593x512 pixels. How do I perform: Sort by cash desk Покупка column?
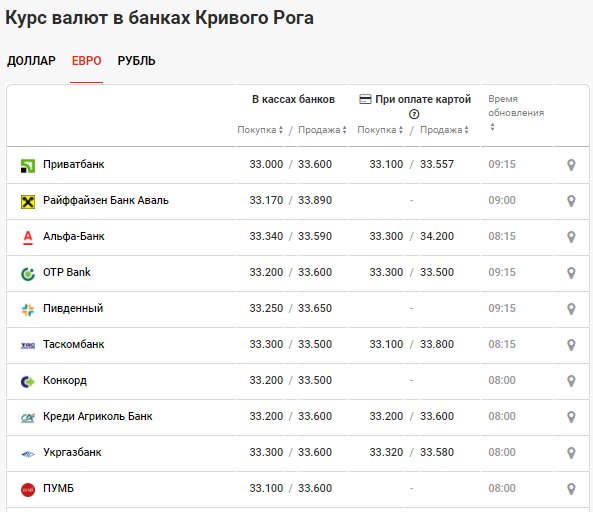click(260, 130)
